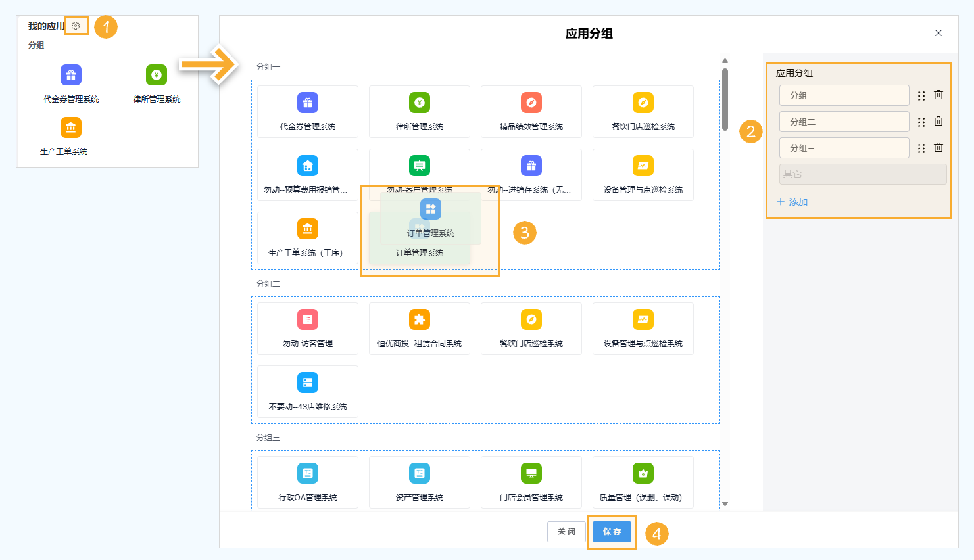
Task: Click the drag handle beside 分组二
Action: coord(921,121)
